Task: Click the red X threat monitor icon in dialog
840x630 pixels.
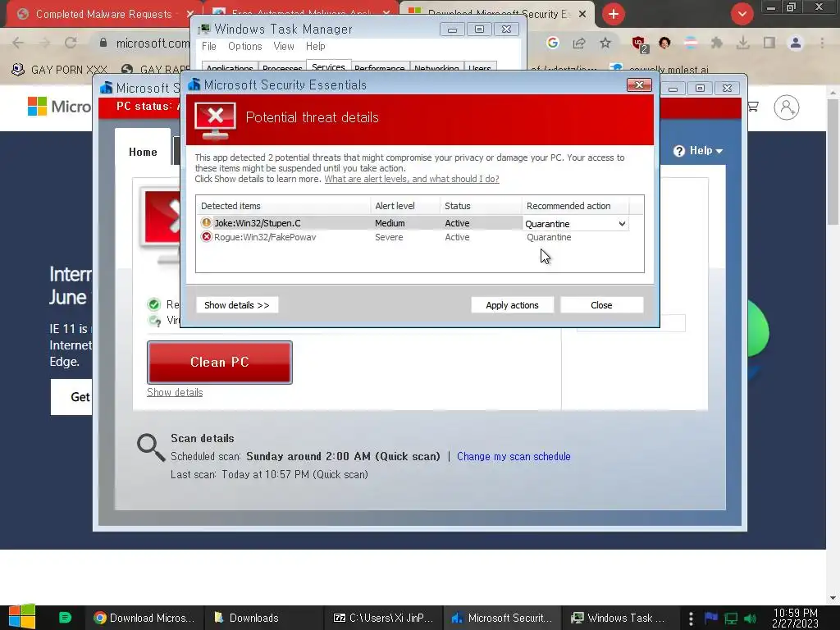Action: pos(215,120)
